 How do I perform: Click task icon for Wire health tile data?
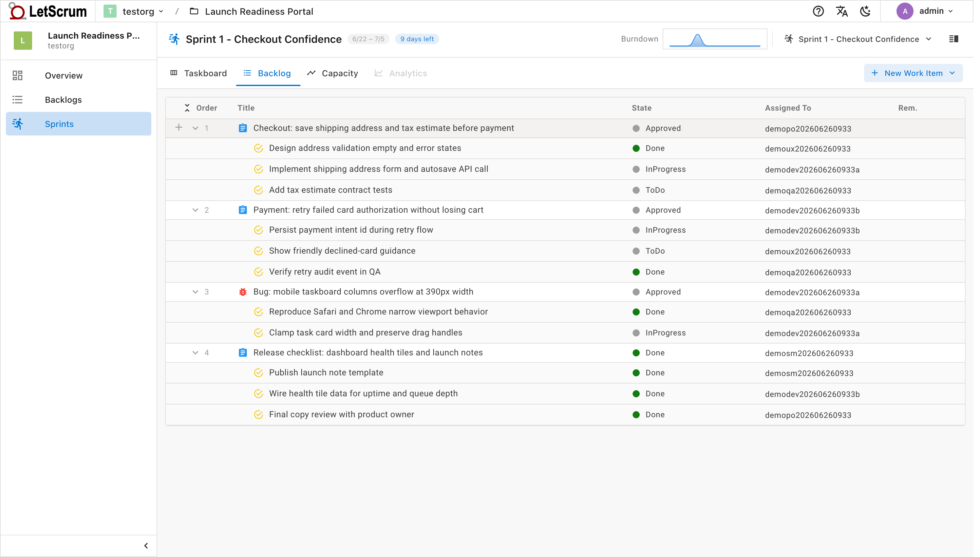259,394
